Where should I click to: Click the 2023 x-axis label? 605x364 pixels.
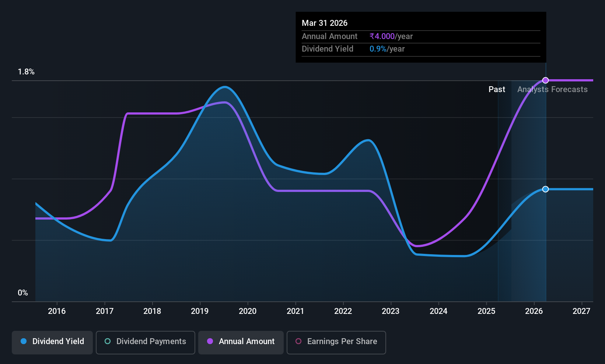391,311
